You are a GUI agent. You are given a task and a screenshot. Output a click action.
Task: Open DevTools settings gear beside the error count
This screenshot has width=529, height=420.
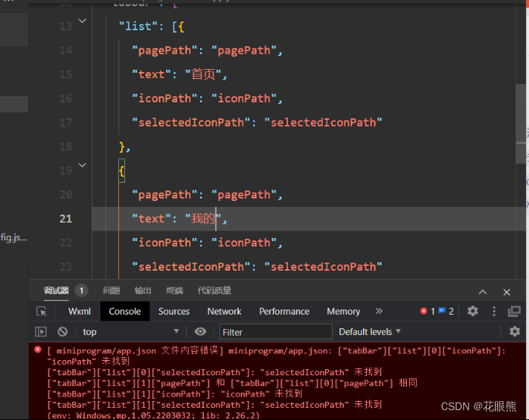click(473, 311)
